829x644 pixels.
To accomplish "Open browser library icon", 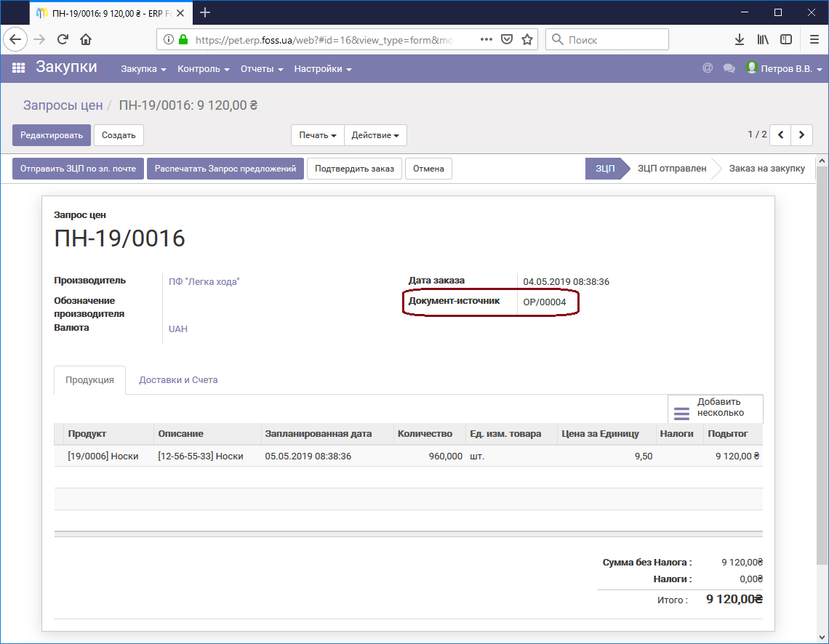I will click(762, 39).
